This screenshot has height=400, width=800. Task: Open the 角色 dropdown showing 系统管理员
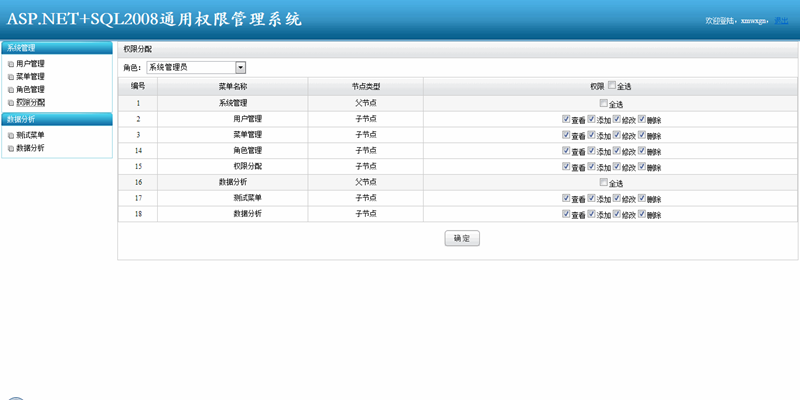point(196,67)
